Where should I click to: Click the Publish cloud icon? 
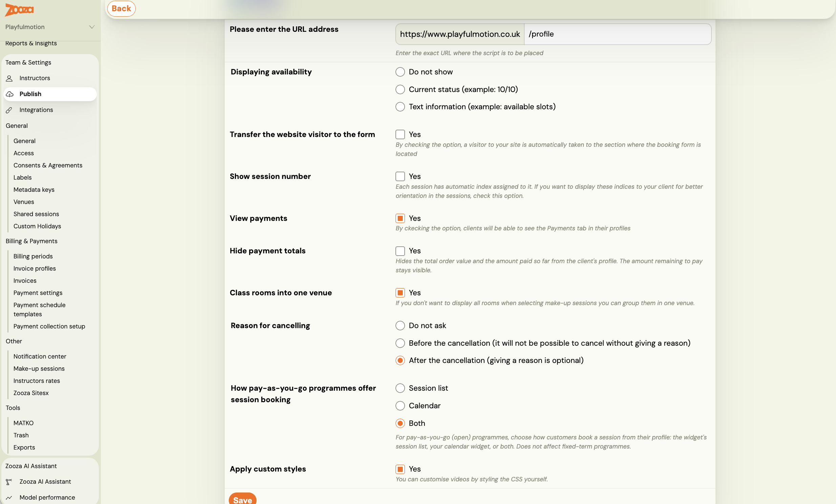pos(9,94)
